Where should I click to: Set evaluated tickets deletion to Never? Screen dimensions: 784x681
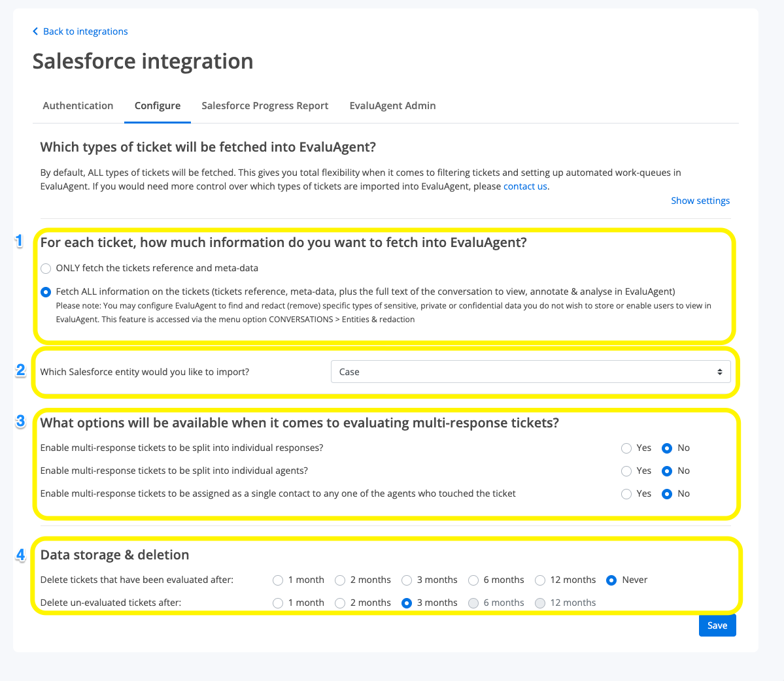click(x=611, y=580)
